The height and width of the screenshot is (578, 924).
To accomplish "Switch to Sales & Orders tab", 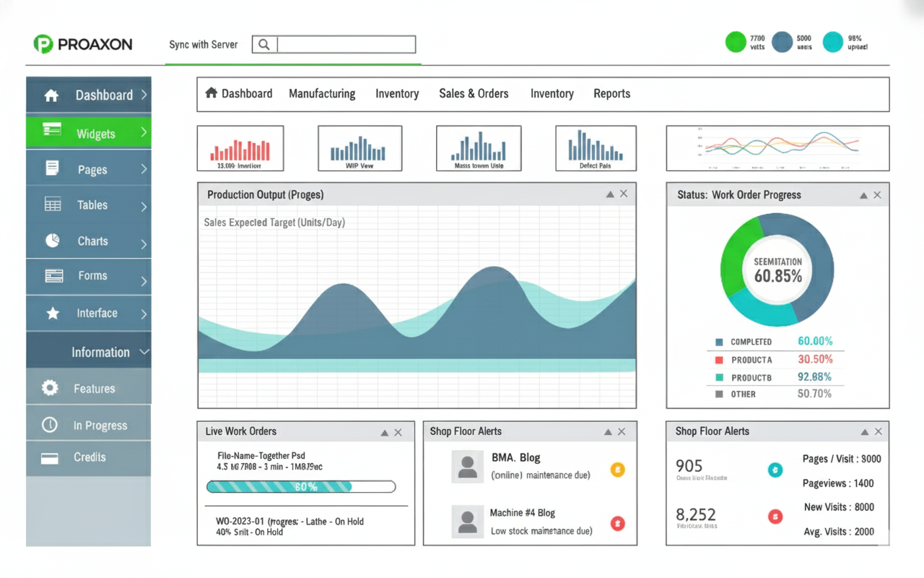I will pos(474,94).
